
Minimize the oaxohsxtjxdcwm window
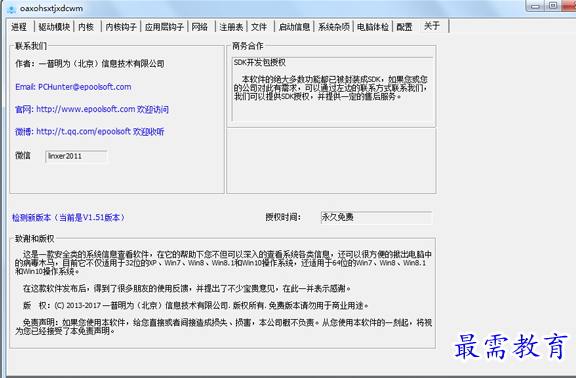pyautogui.click(x=535, y=6)
